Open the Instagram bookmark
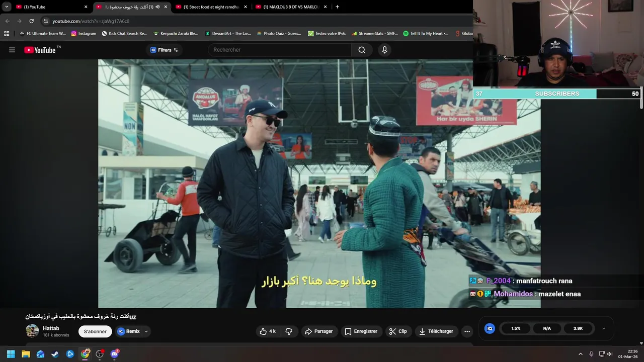This screenshot has width=644, height=362. point(84,34)
